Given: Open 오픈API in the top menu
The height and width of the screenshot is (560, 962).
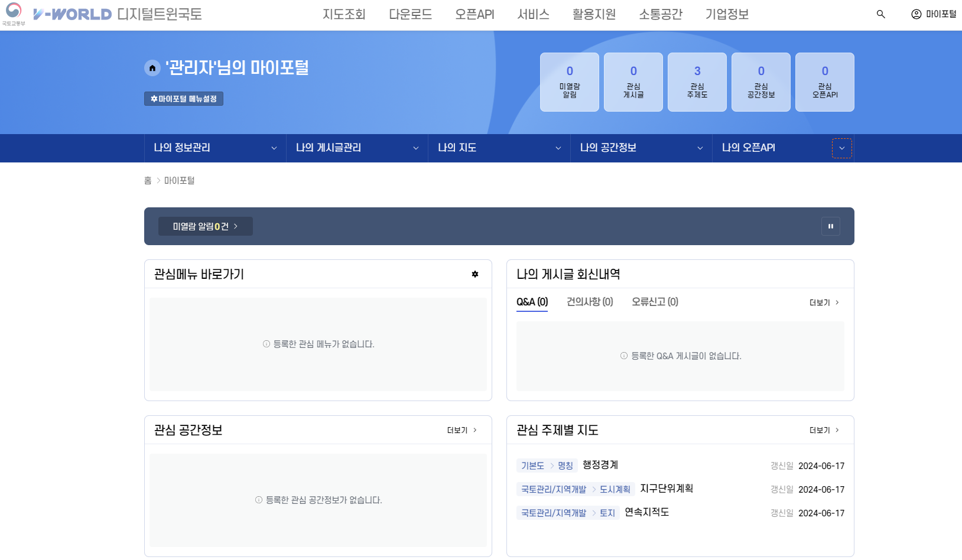Looking at the screenshot, I should pyautogui.click(x=474, y=14).
